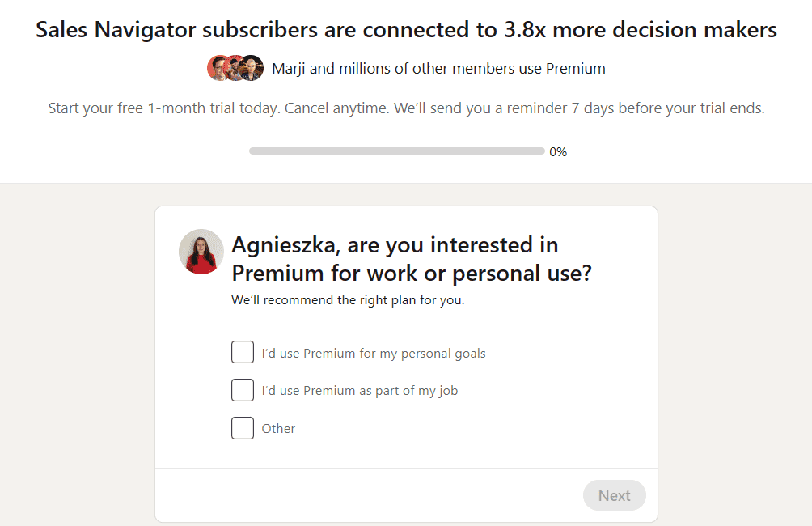Click the 'Sales Navigator subscribers' headline

click(406, 31)
